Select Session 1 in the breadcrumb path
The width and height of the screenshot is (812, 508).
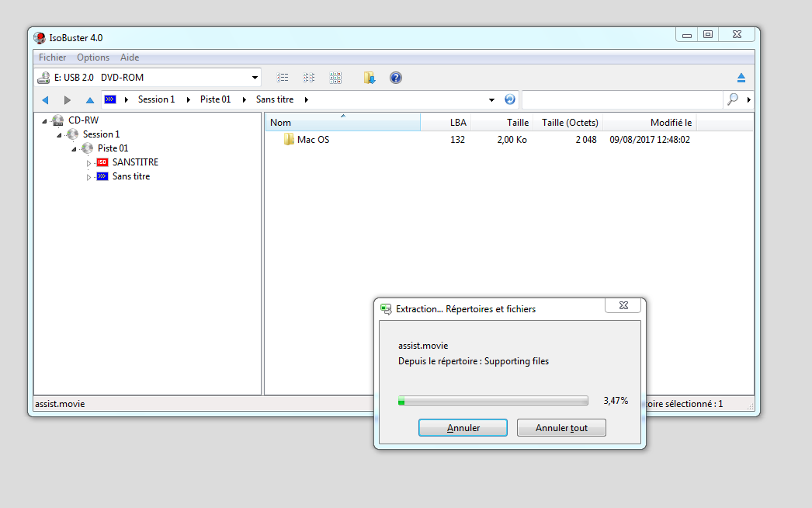click(x=156, y=99)
